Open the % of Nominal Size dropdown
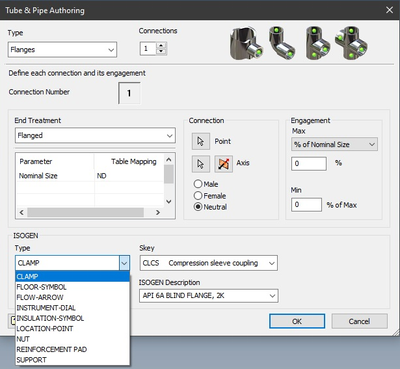Screen dimensions: 400x369 point(334,144)
